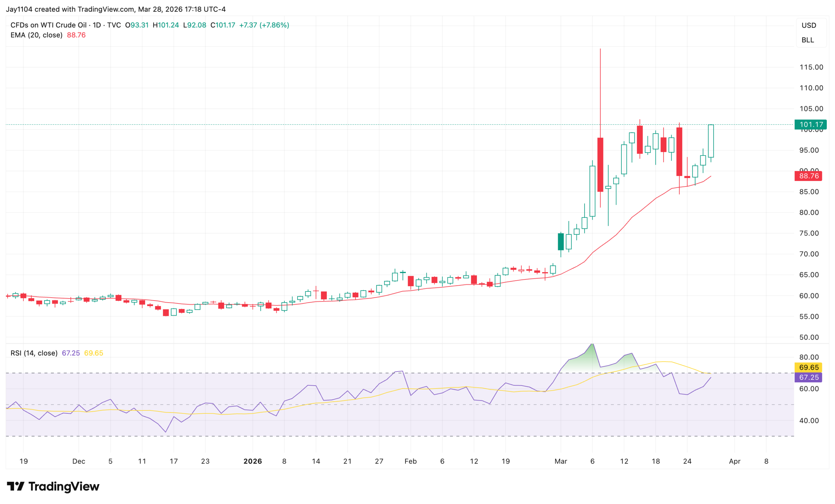Select the USD currency label
Screen dimensions: 835x504
(x=809, y=25)
